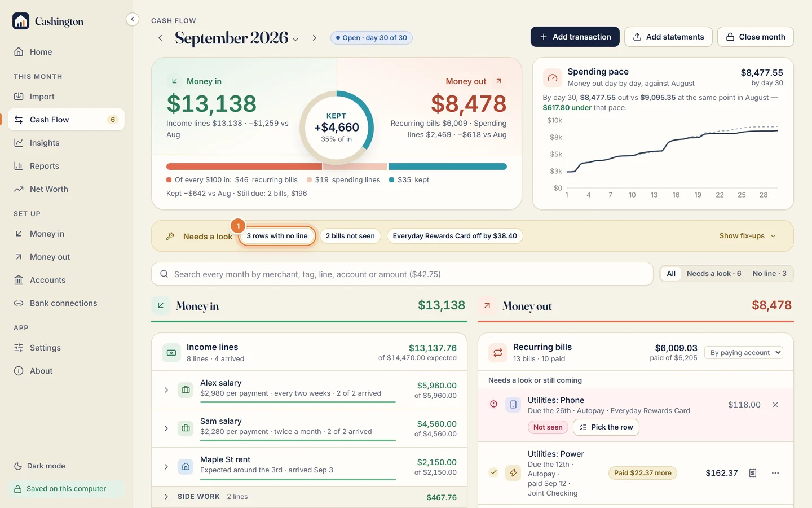Image resolution: width=812 pixels, height=508 pixels.
Task: Expand Show fix-ups
Action: point(748,236)
